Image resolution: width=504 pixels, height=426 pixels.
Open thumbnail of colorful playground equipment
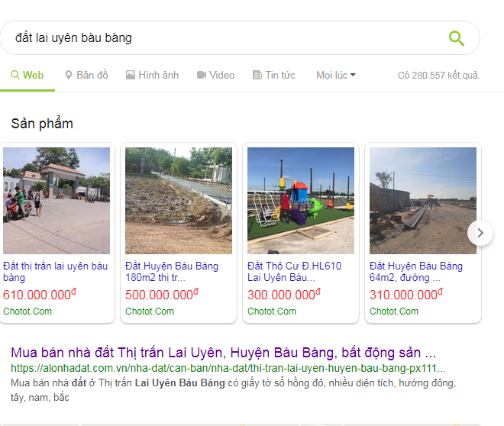[x=301, y=201]
